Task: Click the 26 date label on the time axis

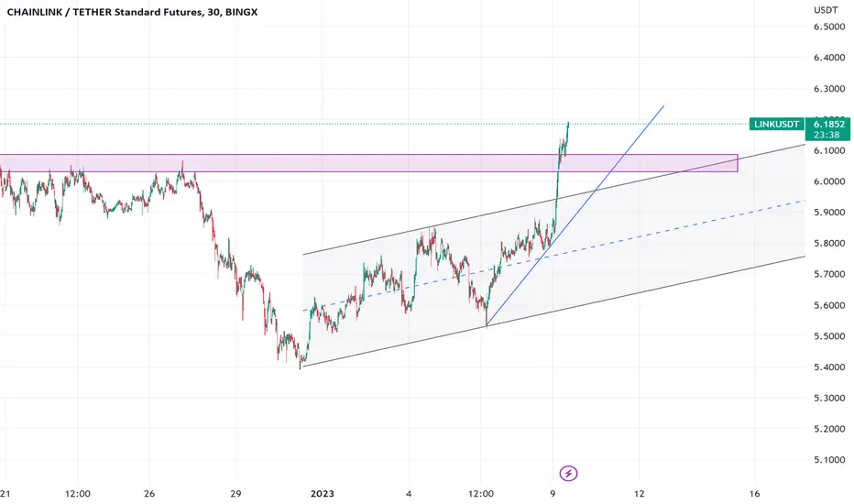Action: [x=149, y=494]
